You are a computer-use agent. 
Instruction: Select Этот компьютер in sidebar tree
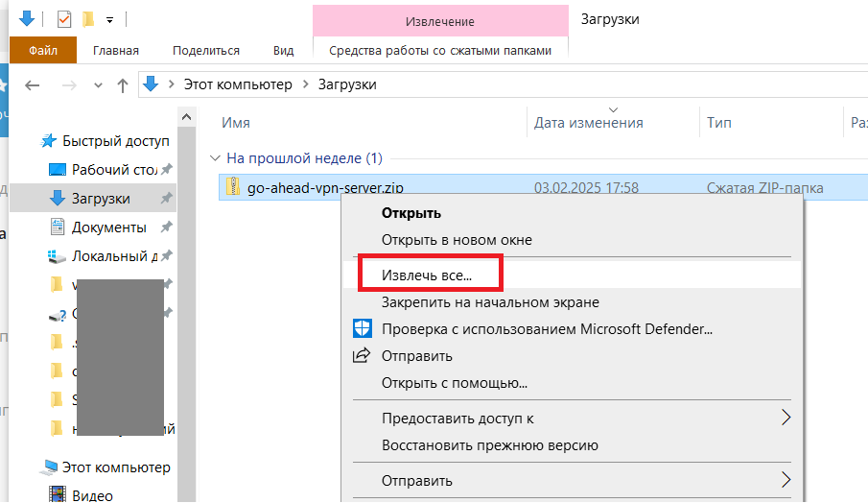(x=116, y=467)
